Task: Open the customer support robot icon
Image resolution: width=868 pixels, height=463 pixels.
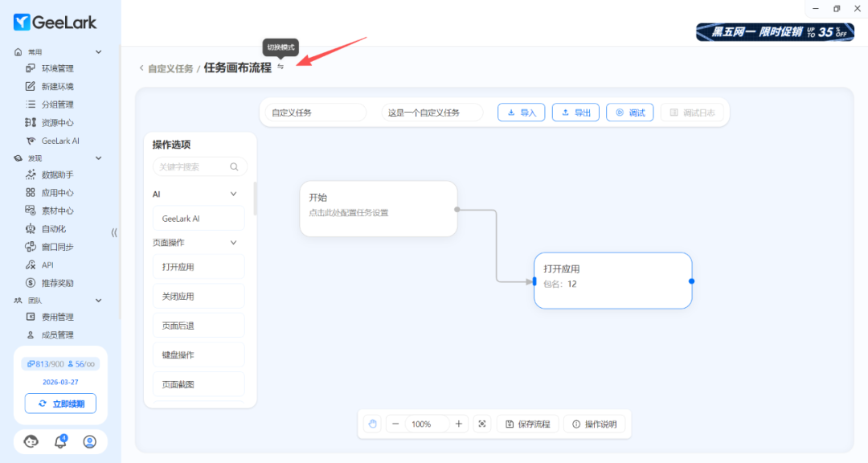Action: 31,441
